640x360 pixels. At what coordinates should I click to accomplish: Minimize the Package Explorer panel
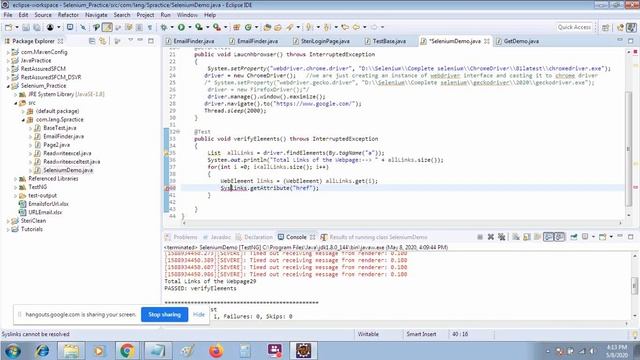tap(140, 40)
